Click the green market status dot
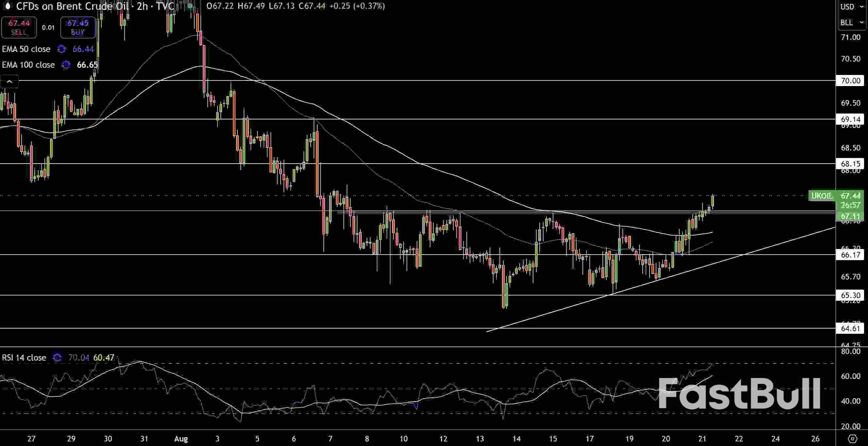 point(190,7)
